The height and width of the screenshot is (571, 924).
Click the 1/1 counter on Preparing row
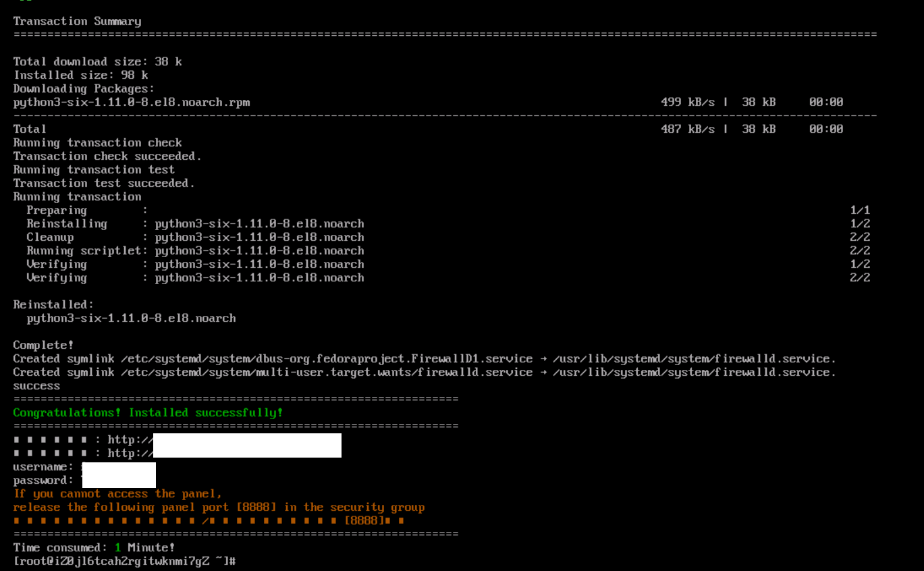tap(860, 210)
